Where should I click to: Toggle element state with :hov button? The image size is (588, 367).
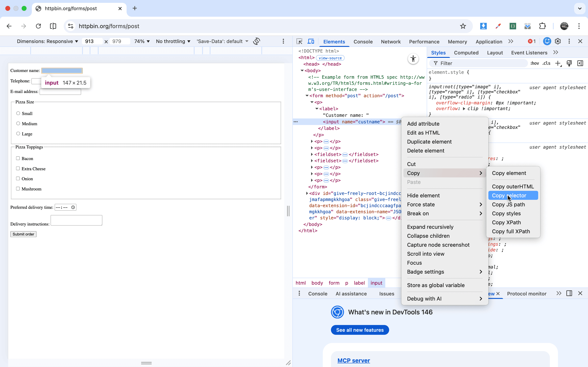pos(535,63)
